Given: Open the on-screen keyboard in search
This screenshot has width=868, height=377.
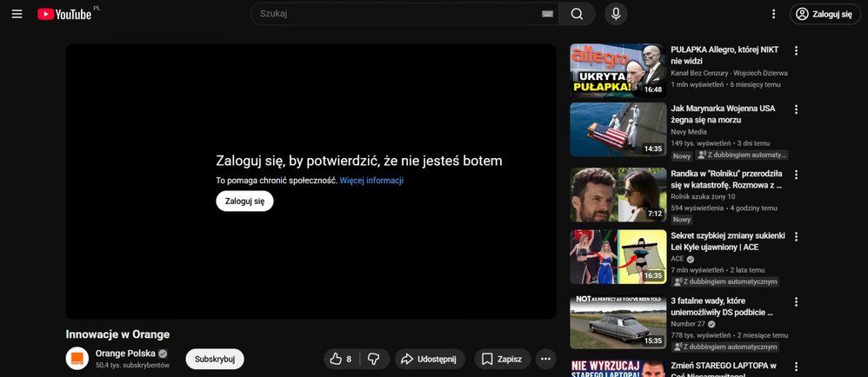Looking at the screenshot, I should [547, 14].
